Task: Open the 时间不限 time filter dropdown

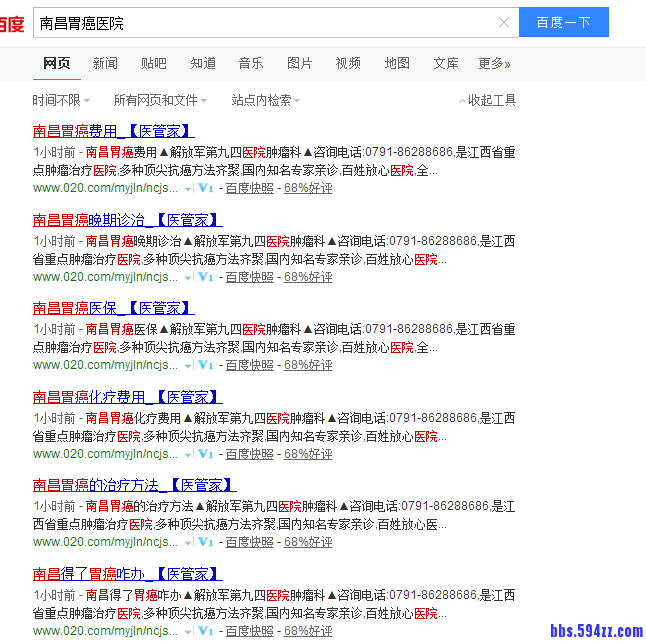Action: point(61,100)
